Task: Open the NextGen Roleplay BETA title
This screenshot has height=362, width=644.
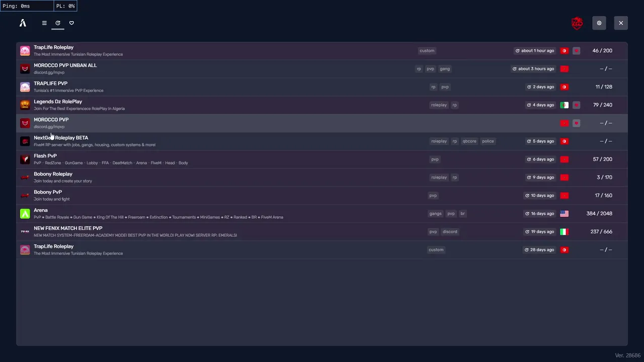Action: click(61, 138)
